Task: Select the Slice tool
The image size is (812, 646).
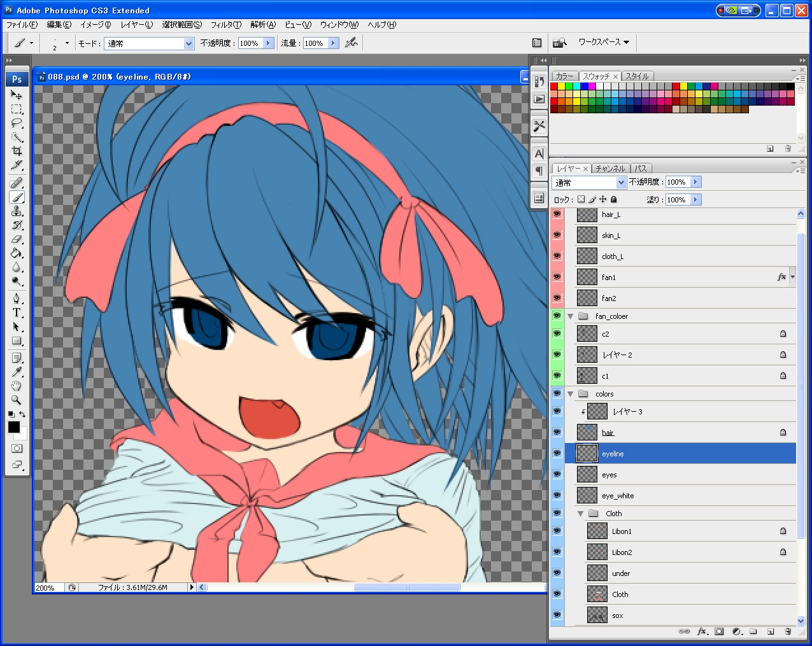Action: click(17, 165)
